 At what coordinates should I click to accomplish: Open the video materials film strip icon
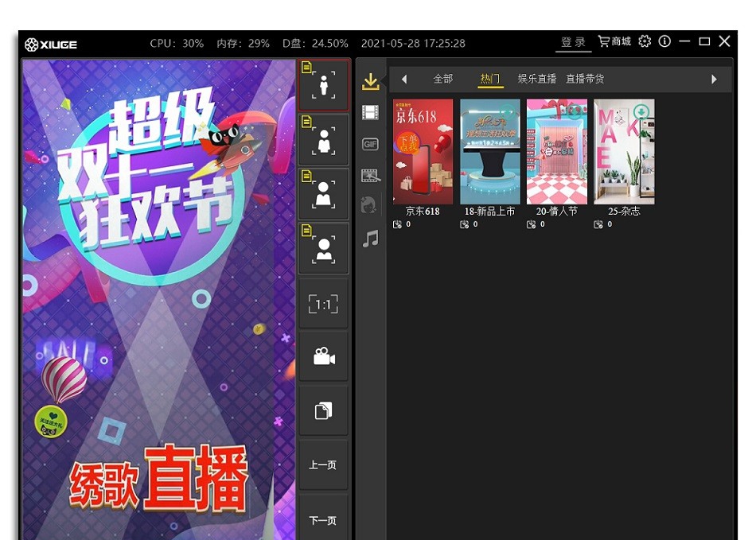click(x=369, y=111)
